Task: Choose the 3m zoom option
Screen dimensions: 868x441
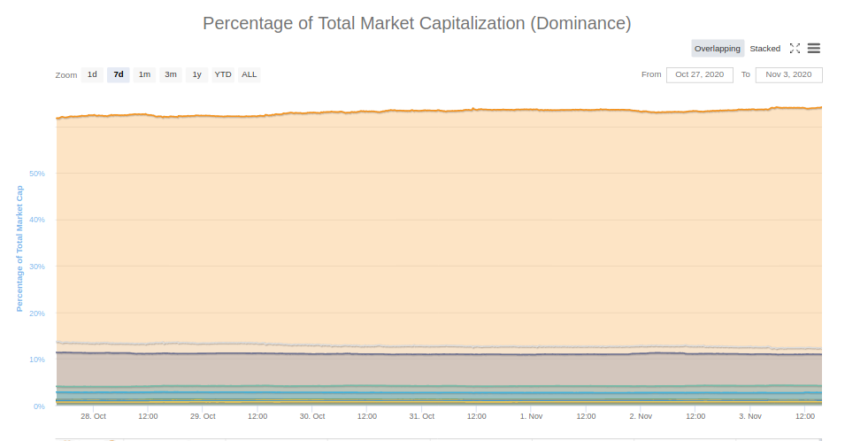Action: [171, 74]
